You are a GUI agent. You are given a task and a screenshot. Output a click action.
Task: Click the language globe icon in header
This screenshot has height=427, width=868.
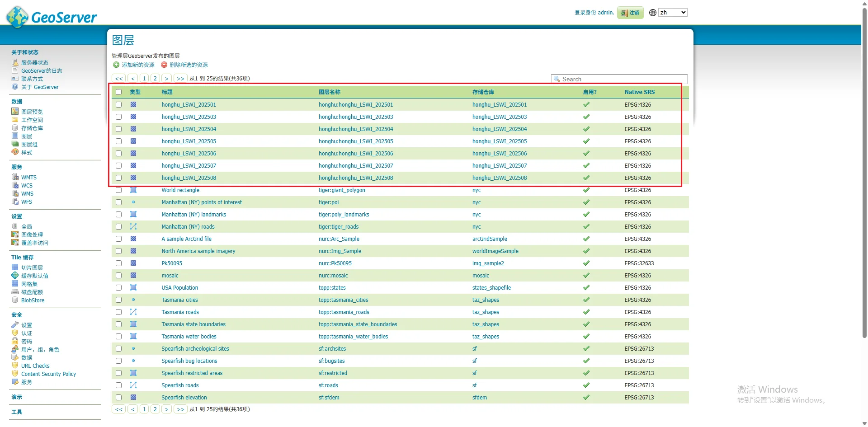(652, 13)
